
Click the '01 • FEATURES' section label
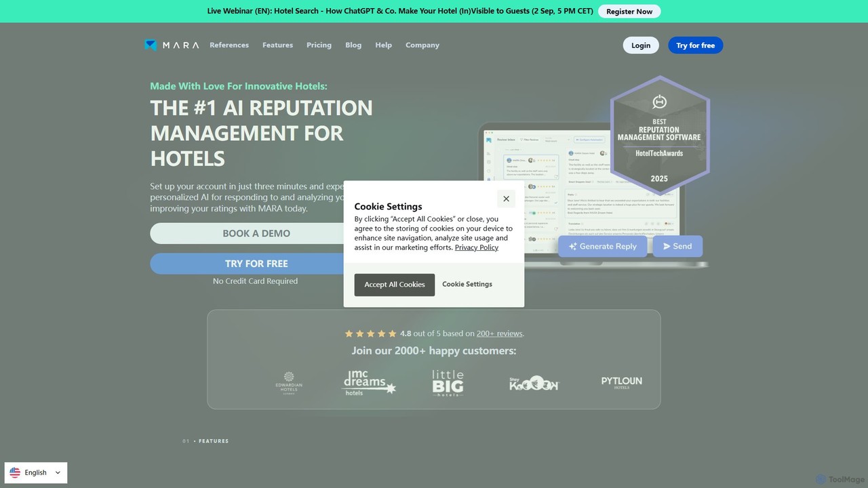[x=205, y=441]
